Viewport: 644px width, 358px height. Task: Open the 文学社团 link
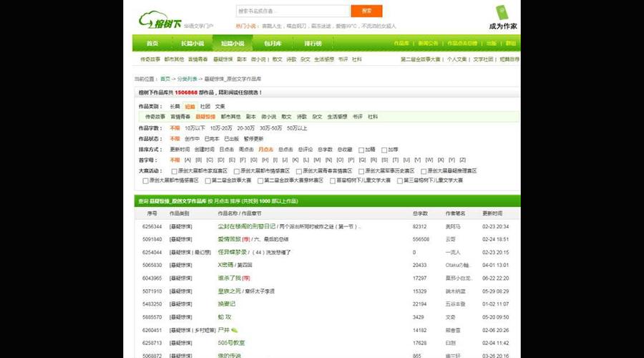tap(483, 59)
